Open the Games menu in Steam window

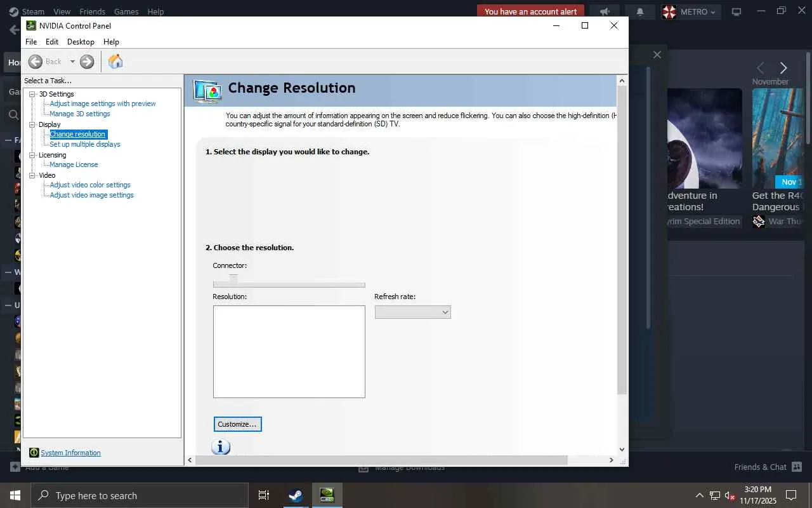click(x=126, y=11)
